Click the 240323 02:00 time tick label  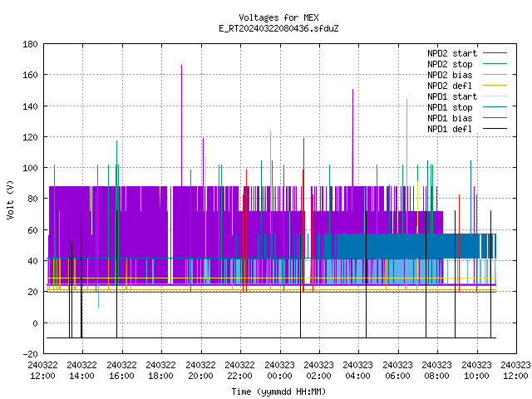point(318,371)
